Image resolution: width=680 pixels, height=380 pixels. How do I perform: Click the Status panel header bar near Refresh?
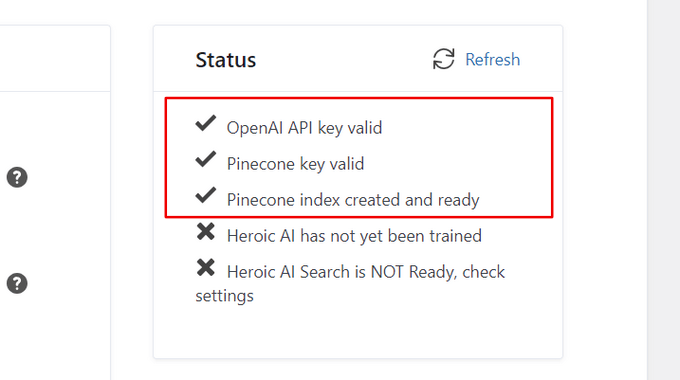(358, 59)
